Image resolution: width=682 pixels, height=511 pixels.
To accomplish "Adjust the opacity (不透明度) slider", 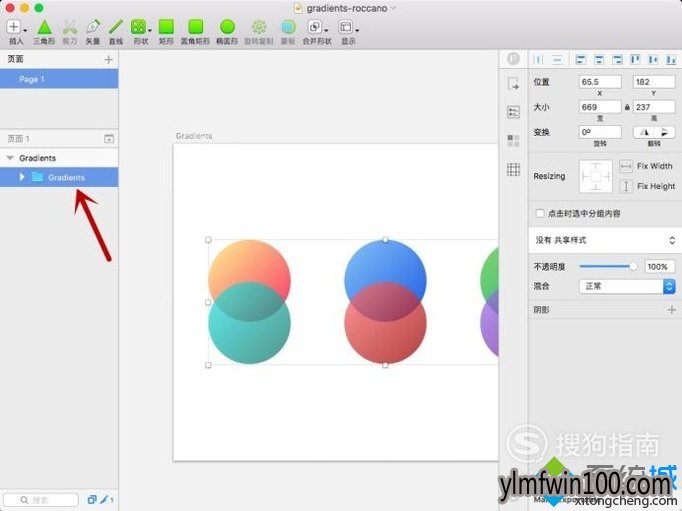I will 608,267.
